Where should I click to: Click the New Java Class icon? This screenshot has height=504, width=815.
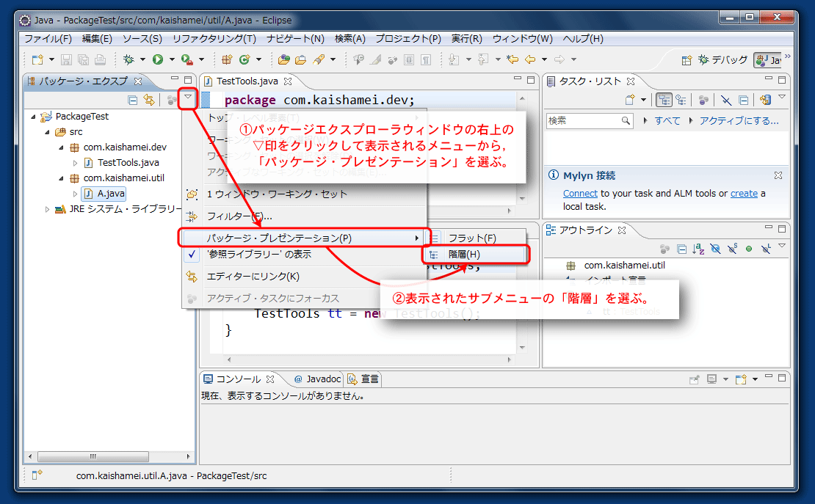(x=245, y=59)
